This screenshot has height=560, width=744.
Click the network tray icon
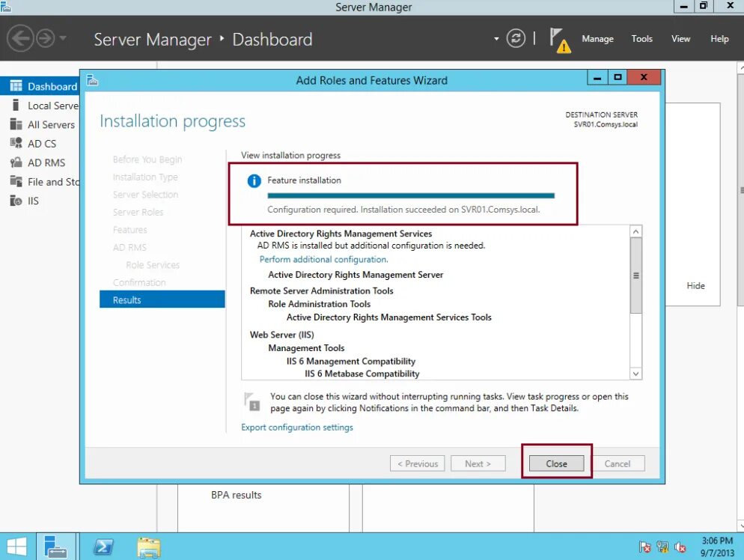pyautogui.click(x=663, y=547)
